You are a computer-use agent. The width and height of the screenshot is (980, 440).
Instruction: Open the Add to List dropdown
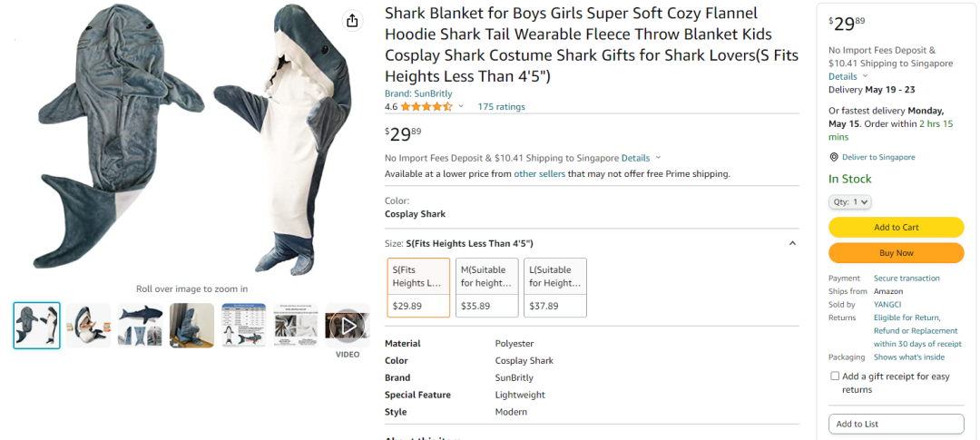pyautogui.click(x=896, y=424)
